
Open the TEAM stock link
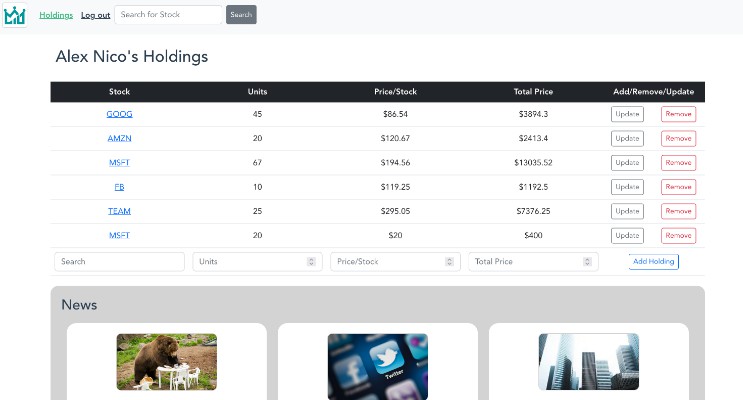119,211
